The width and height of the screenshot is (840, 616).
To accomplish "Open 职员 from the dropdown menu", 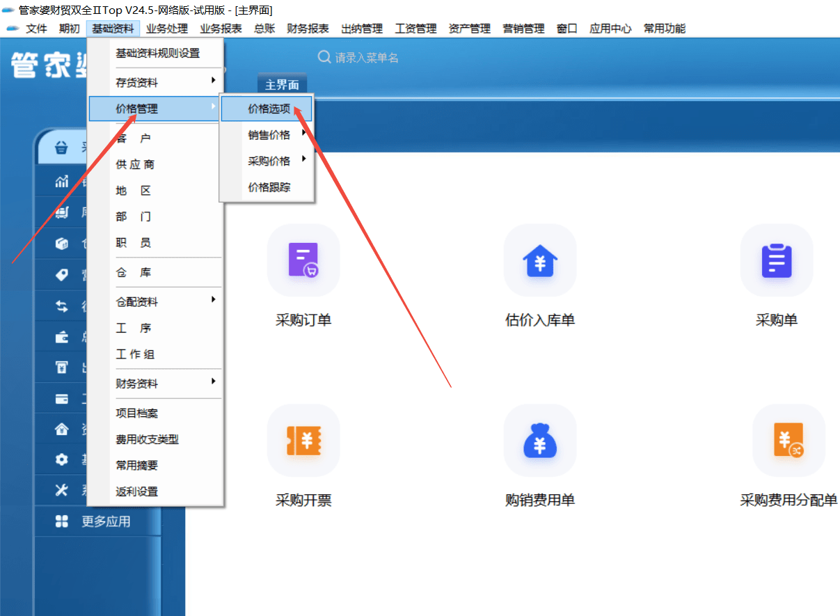I will click(x=155, y=243).
